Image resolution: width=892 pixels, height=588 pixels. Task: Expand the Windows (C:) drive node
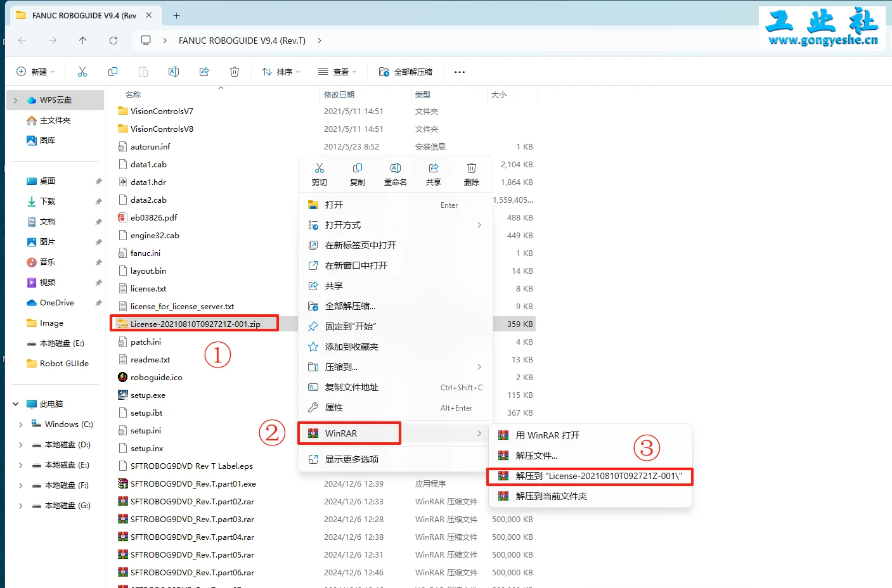click(x=21, y=425)
